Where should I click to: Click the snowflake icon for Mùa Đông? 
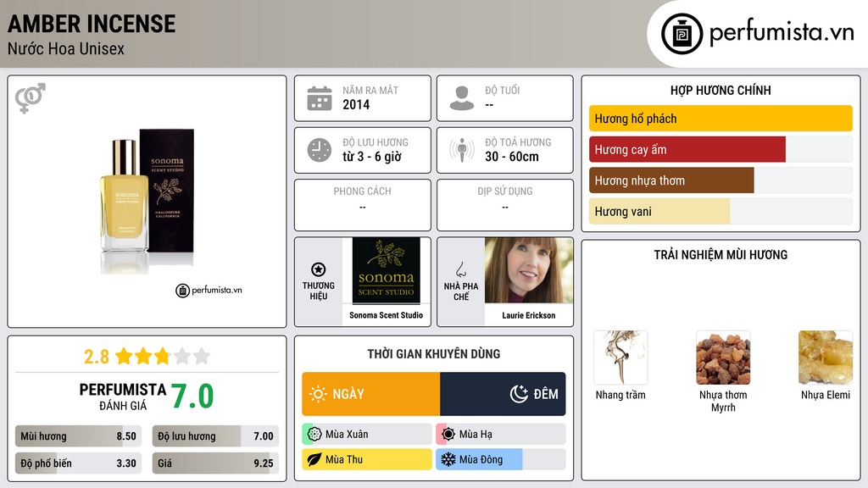(x=448, y=459)
